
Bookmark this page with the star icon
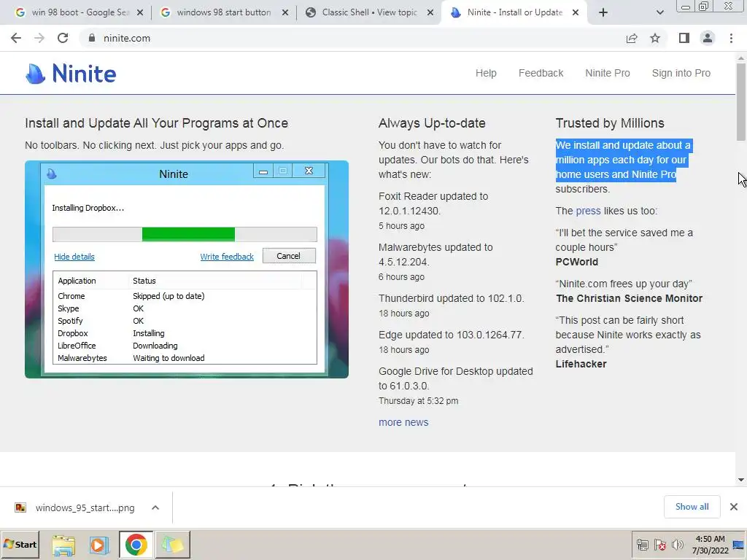click(x=655, y=38)
